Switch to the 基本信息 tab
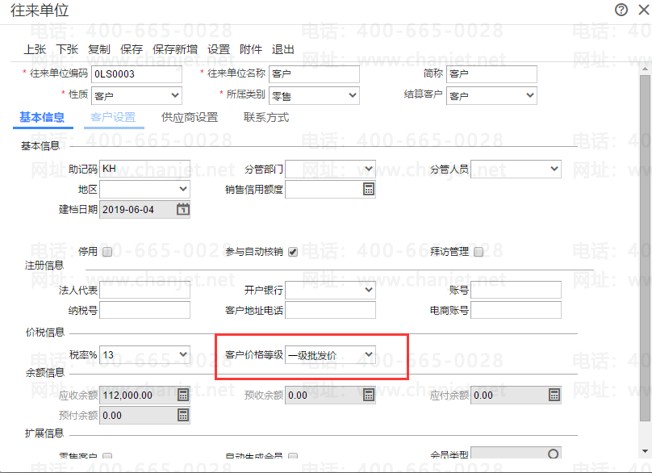Screen dimensions: 652x473 (x=42, y=118)
